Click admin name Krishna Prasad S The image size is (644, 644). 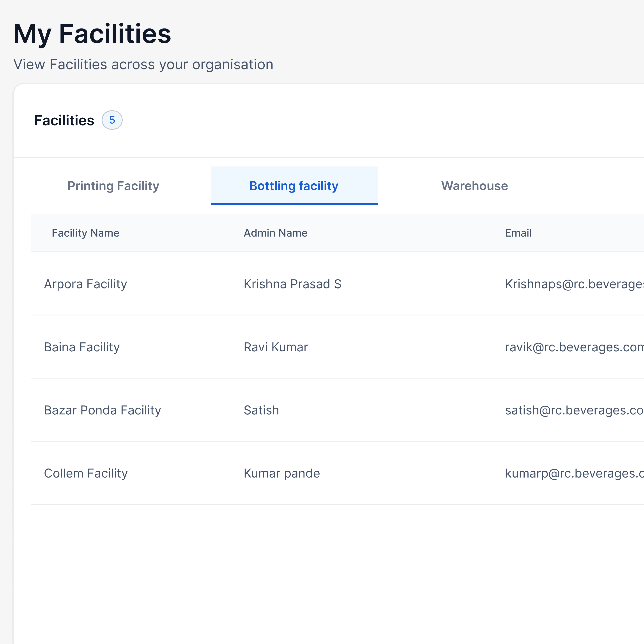click(x=292, y=284)
